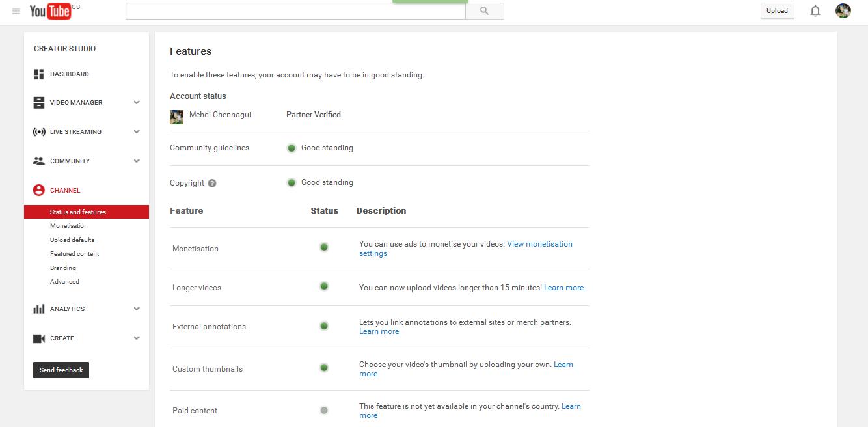Click the Dashboard icon in sidebar
868x427 pixels.
[39, 74]
